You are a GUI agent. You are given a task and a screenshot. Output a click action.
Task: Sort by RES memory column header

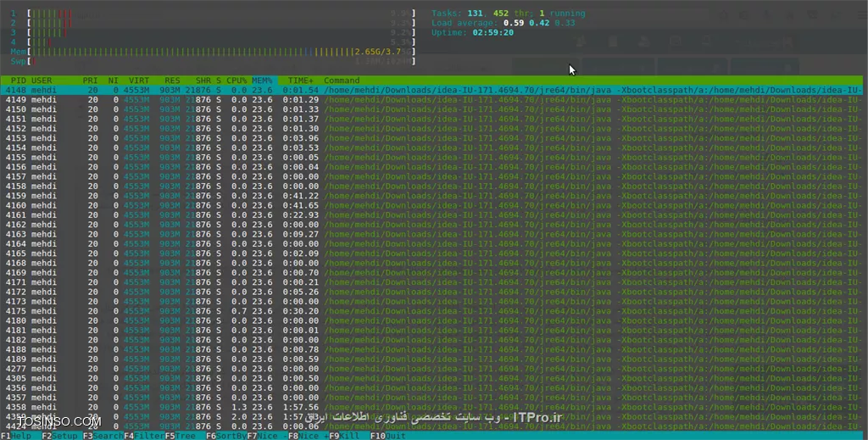click(x=172, y=81)
